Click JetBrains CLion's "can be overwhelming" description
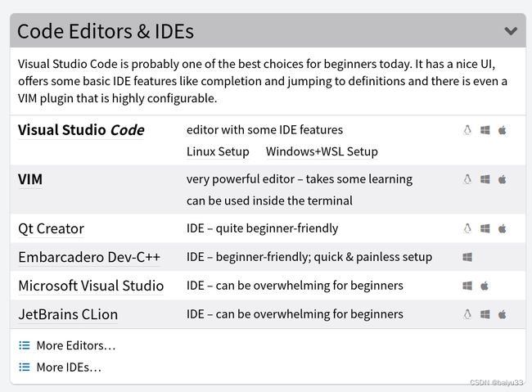 [x=295, y=314]
